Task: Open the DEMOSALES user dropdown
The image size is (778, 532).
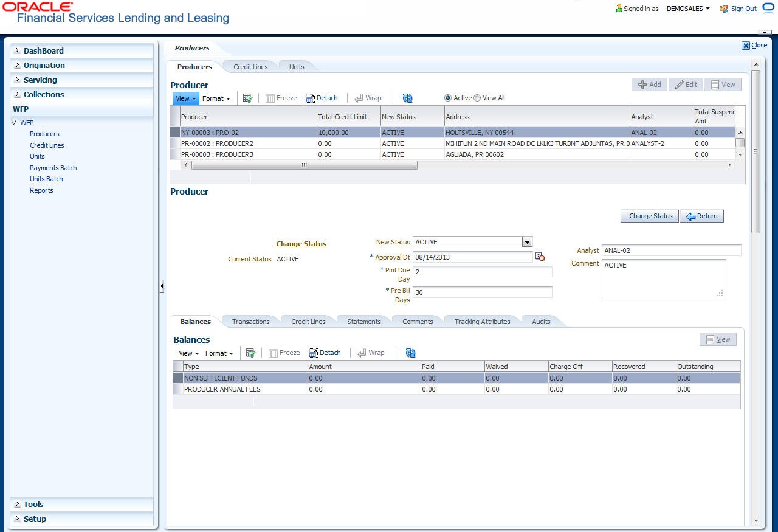Action: [688, 9]
